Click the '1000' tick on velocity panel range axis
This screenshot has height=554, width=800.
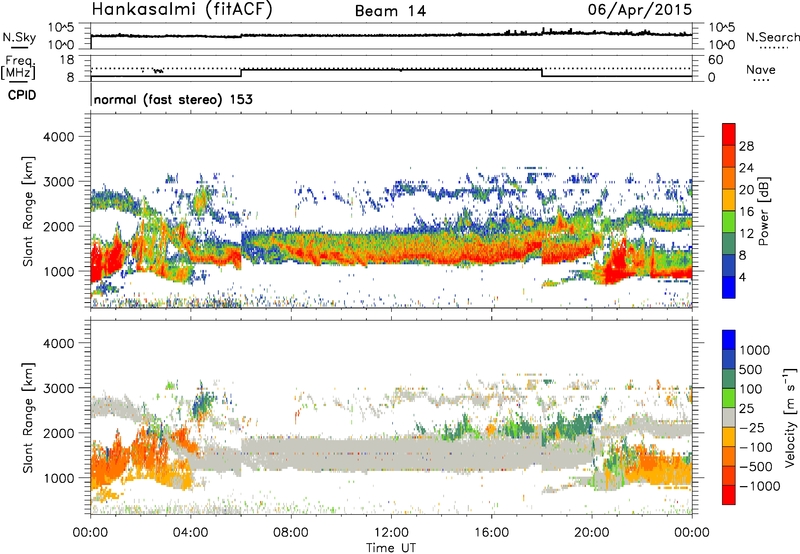[58, 477]
